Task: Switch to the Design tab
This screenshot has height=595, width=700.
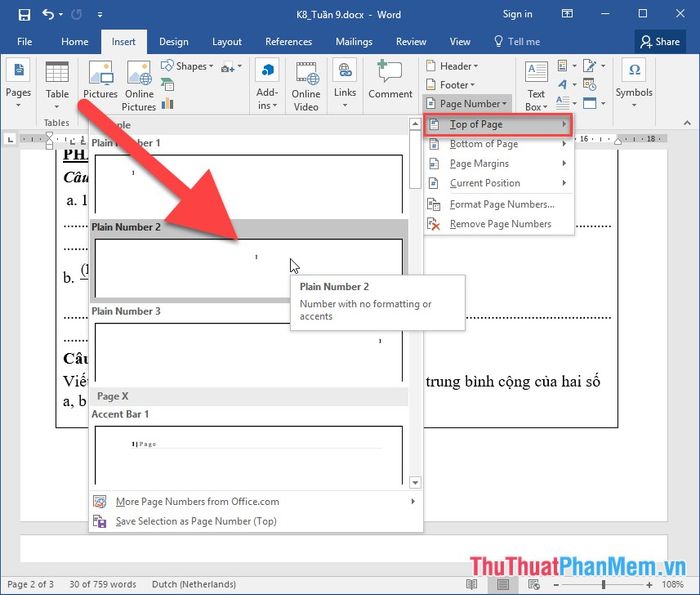Action: coord(174,42)
